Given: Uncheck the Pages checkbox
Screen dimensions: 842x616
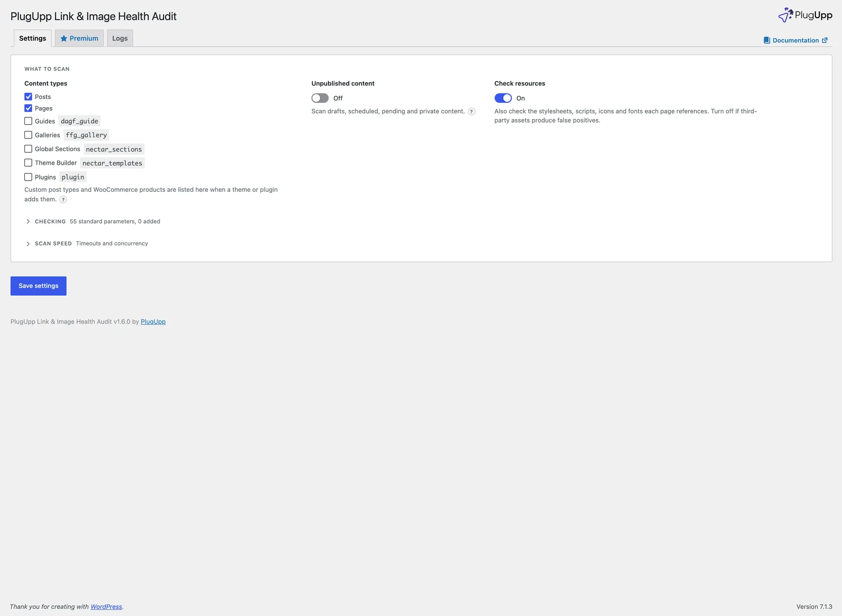Looking at the screenshot, I should coord(28,108).
